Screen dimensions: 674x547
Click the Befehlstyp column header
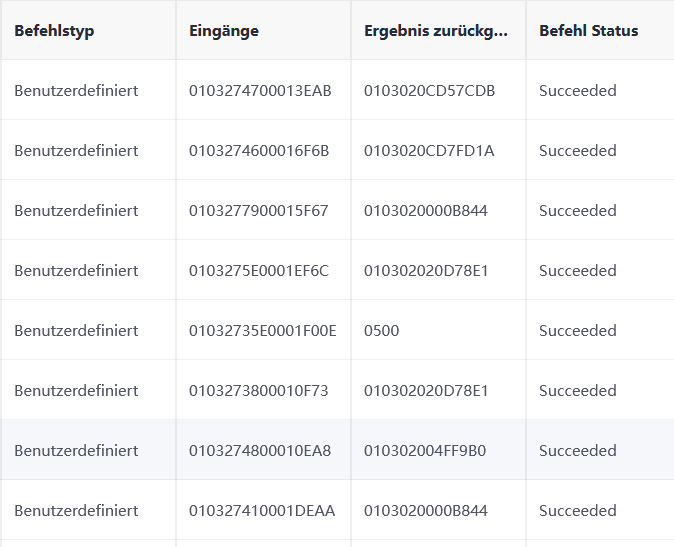click(54, 31)
